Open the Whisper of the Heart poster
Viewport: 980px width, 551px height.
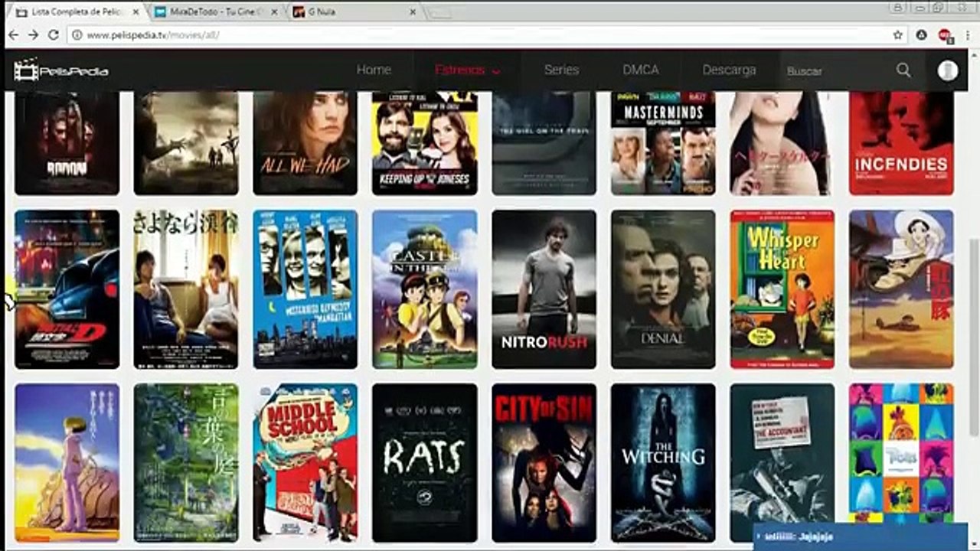click(x=782, y=289)
